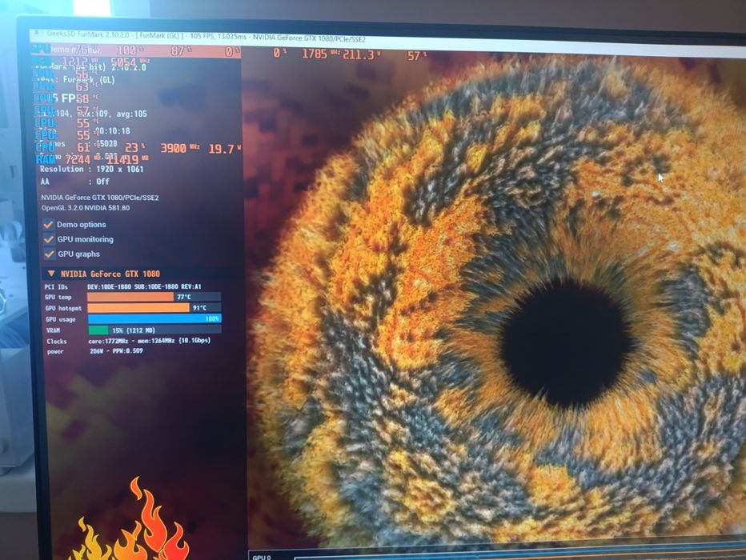The width and height of the screenshot is (746, 560).
Task: Click the '206W - PPW:0.509' power value
Action: pyautogui.click(x=116, y=351)
